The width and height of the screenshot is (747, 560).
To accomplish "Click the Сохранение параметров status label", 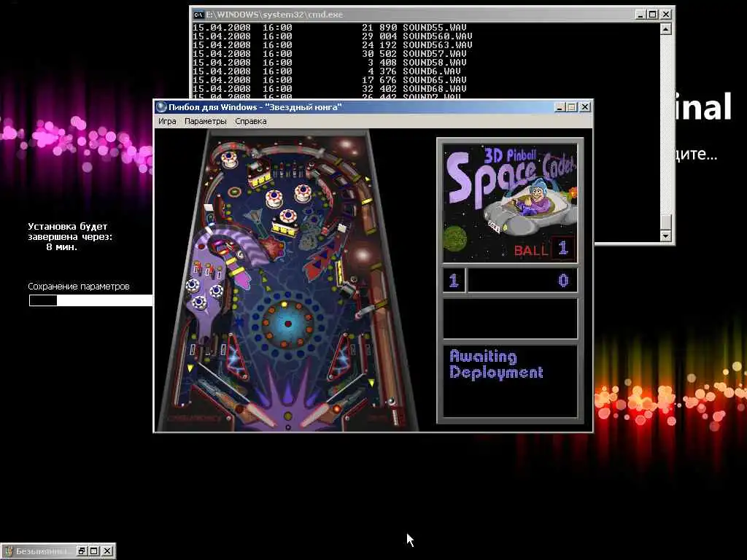I will 79,286.
